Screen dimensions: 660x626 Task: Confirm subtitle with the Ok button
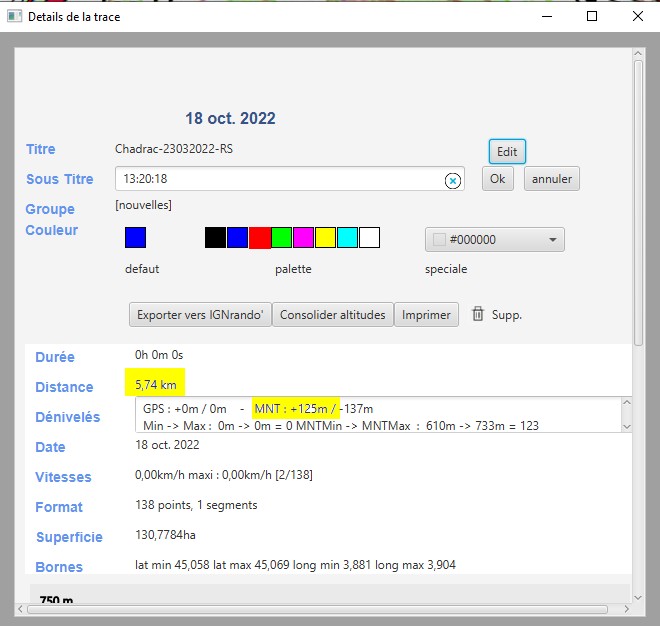coord(497,179)
